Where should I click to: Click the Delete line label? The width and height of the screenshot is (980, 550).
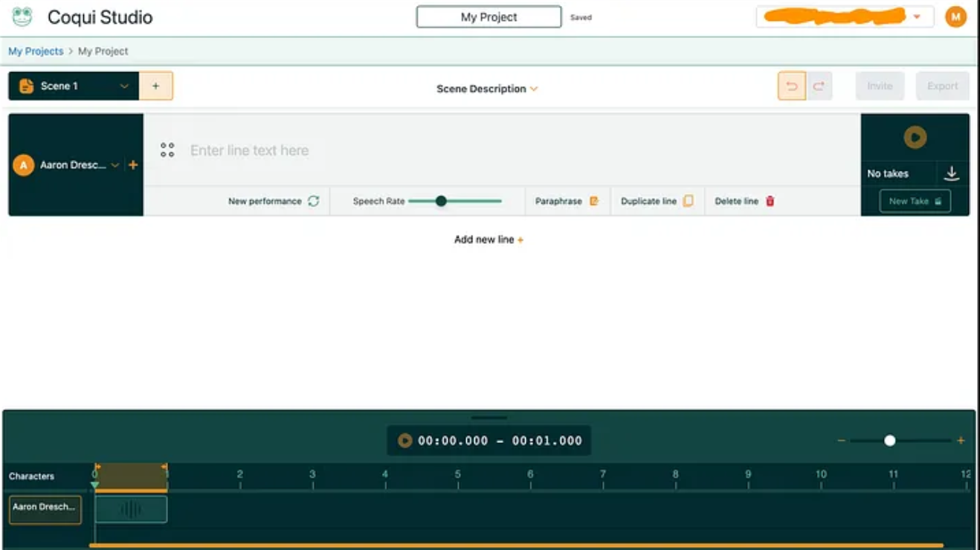[x=736, y=201]
